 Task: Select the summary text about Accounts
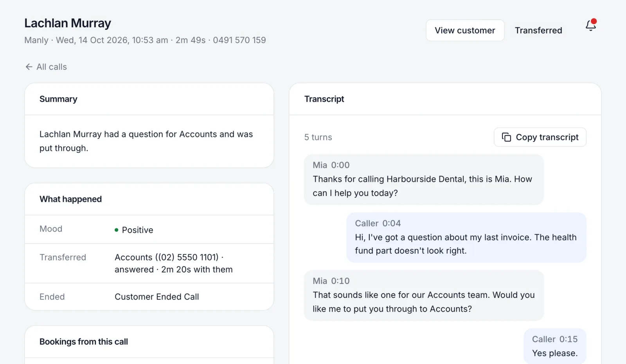[x=146, y=141]
